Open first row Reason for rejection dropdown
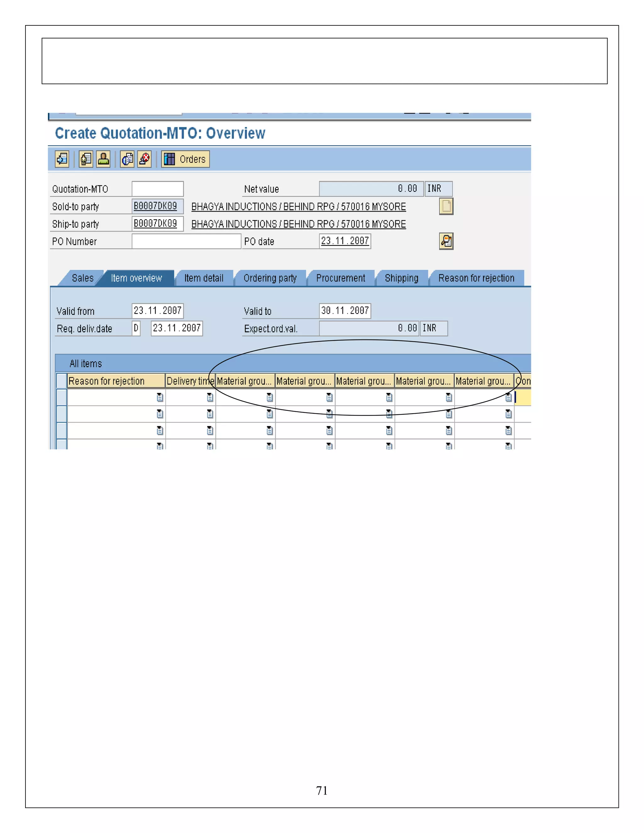Screen dimensions: 644x833 [x=160, y=397]
